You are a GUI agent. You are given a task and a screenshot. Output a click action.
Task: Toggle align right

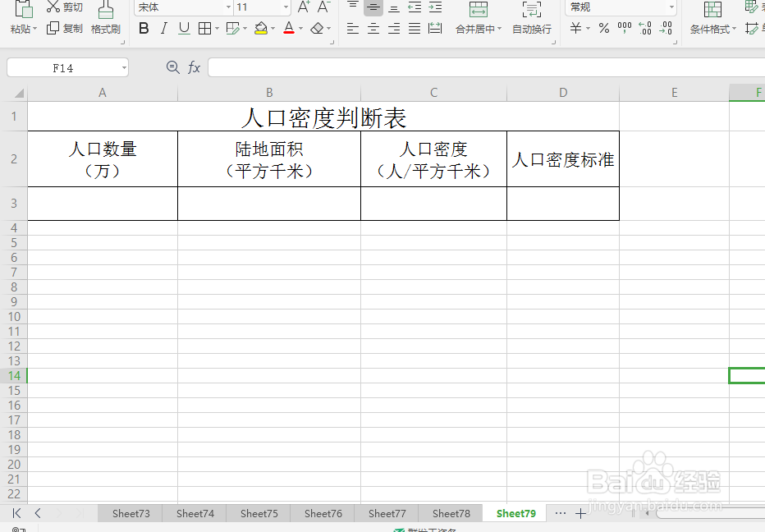coord(394,29)
